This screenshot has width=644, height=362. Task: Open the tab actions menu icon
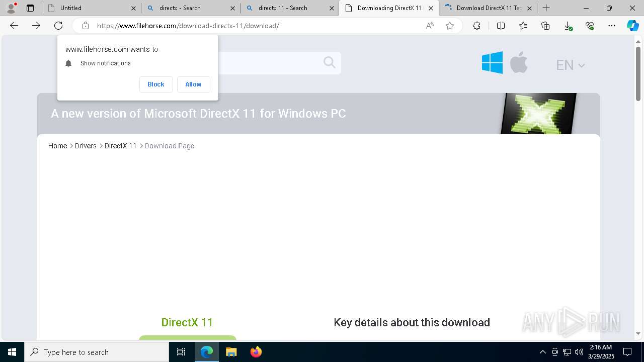[x=30, y=8]
